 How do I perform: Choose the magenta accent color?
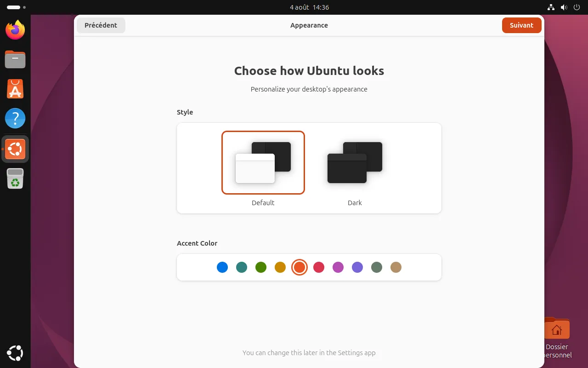[338, 267]
